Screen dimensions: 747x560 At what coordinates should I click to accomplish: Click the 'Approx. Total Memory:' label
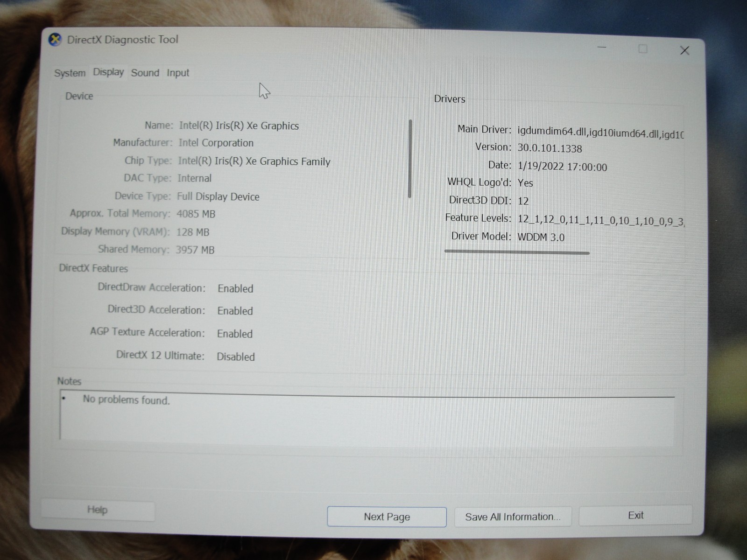click(x=120, y=213)
